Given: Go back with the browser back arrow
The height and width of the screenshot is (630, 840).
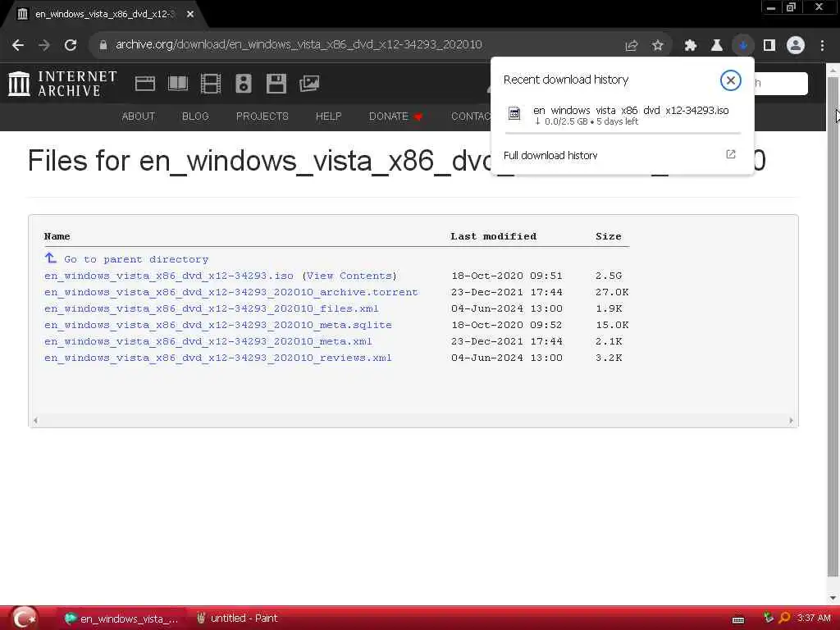Looking at the screenshot, I should tap(18, 45).
